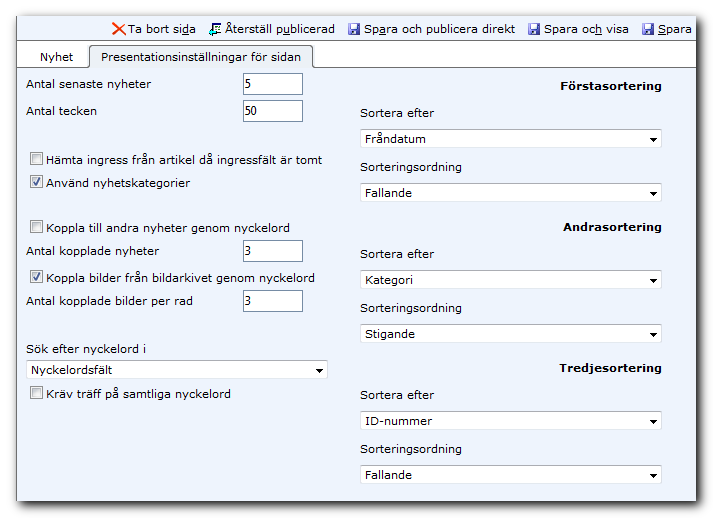Click the Spara och publicera direkt disk icon
Screen dimensions: 713x518
pyautogui.click(x=354, y=29)
